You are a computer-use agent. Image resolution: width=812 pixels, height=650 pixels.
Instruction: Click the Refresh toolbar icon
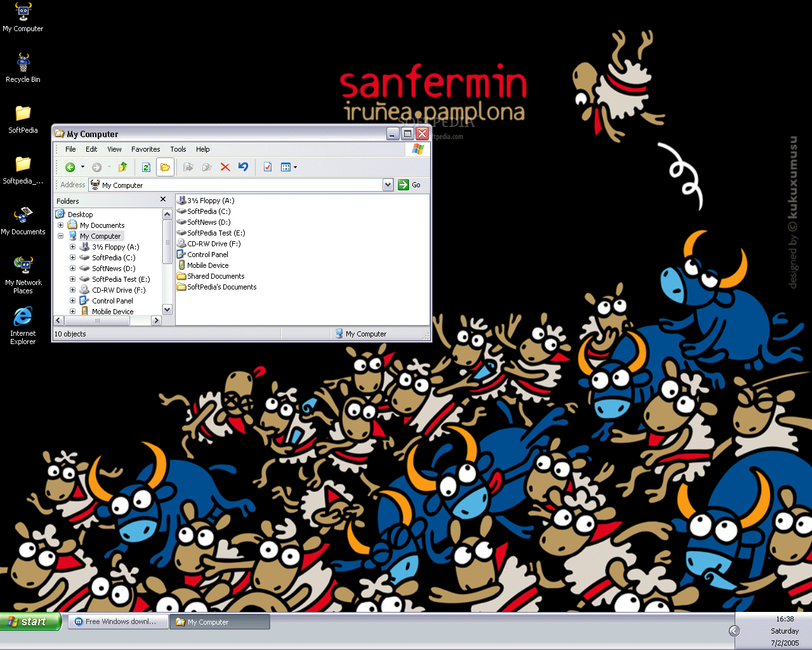click(x=146, y=167)
